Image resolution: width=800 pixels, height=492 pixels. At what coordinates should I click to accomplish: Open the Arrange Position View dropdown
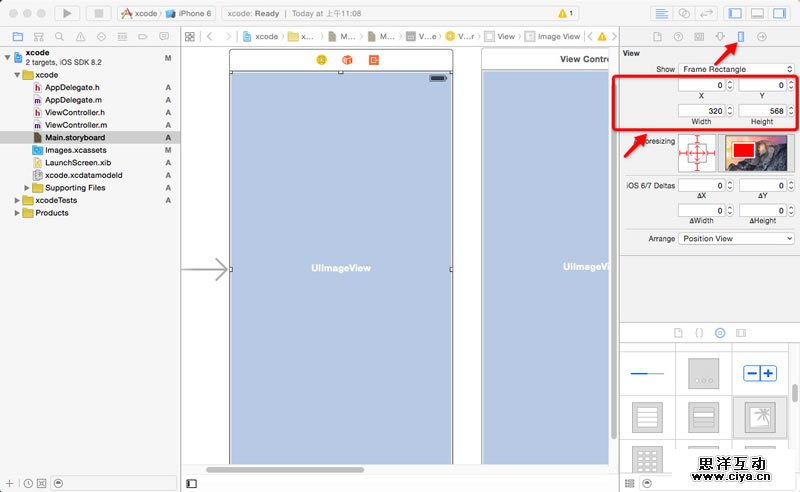pos(737,239)
